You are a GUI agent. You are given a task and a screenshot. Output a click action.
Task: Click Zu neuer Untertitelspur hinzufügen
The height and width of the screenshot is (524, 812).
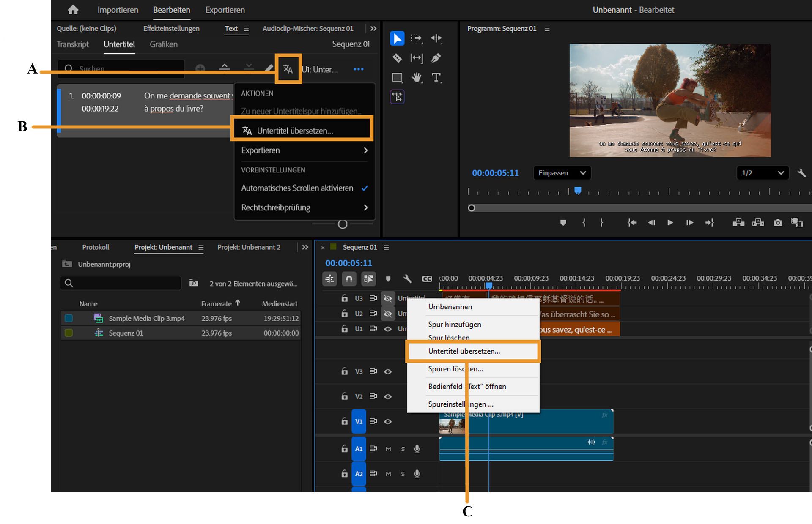click(x=301, y=111)
